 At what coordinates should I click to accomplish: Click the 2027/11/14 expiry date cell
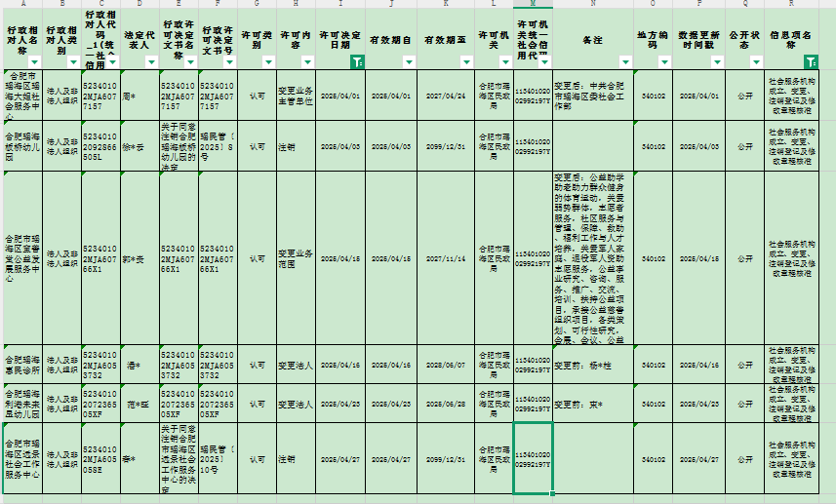pos(446,258)
